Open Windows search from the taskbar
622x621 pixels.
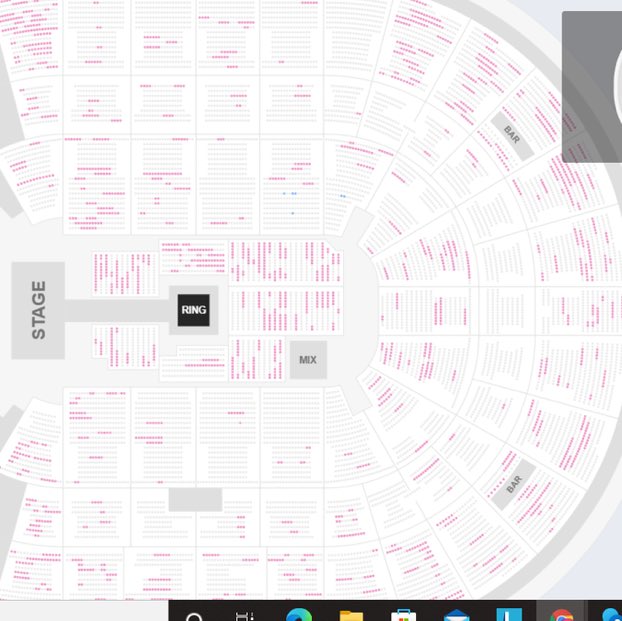(194, 617)
